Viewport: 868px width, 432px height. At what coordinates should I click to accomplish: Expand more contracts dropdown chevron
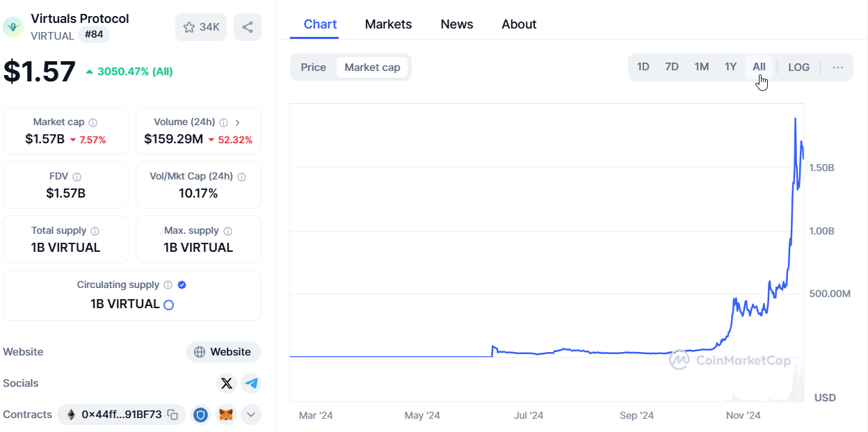251,415
